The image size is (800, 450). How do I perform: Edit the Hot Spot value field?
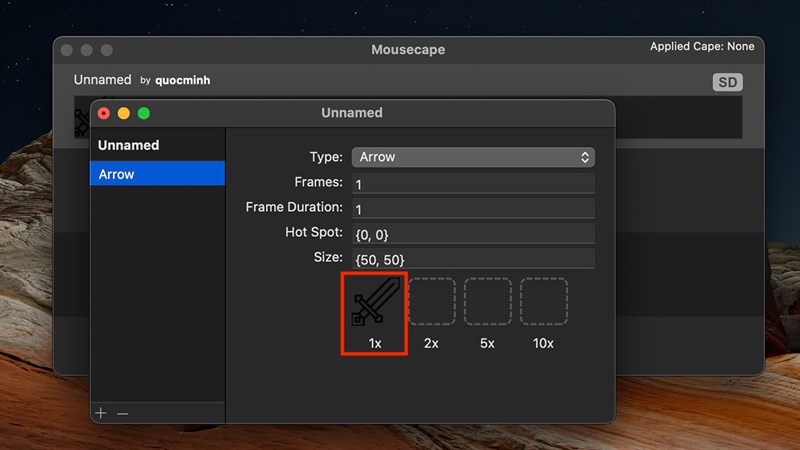tap(473, 233)
